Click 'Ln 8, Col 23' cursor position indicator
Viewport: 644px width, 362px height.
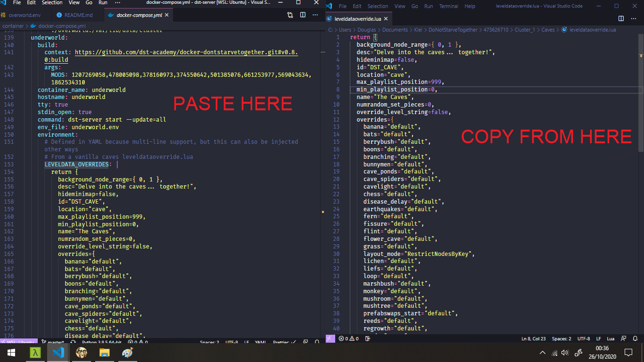coord(533,338)
